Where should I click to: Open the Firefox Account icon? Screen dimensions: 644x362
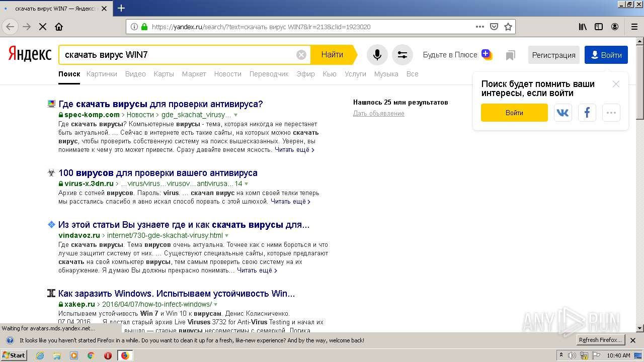615,27
